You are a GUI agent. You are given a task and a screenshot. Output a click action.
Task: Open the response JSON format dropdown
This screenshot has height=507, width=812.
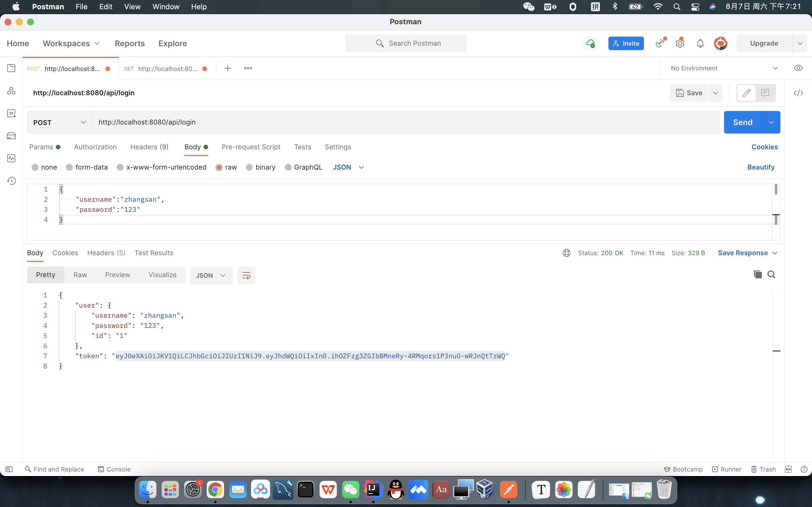(211, 275)
